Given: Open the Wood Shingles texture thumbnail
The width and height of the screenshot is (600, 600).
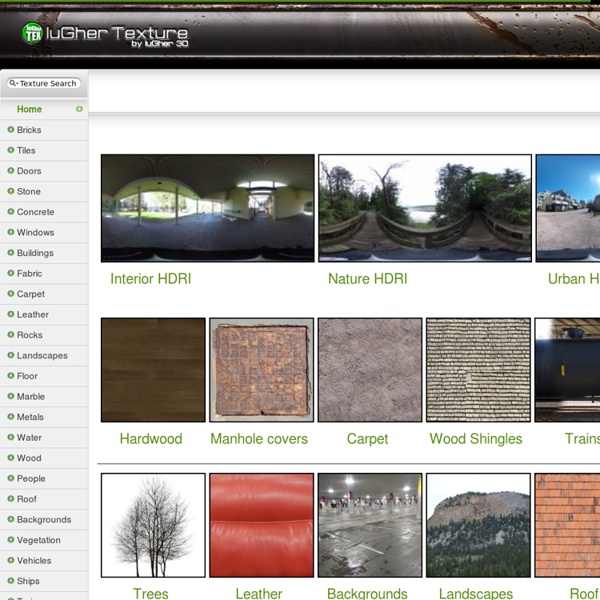Looking at the screenshot, I should click(x=478, y=370).
